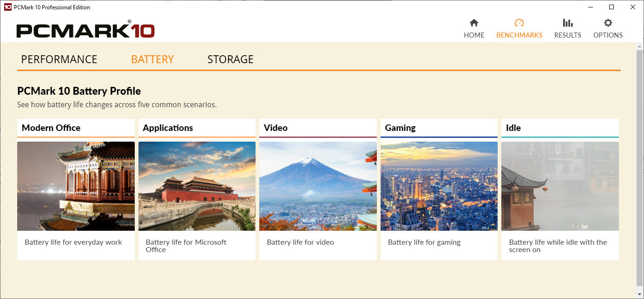Click the Video Mount Fuji thumbnail
Viewport: 644px width, 299px height.
point(318,186)
